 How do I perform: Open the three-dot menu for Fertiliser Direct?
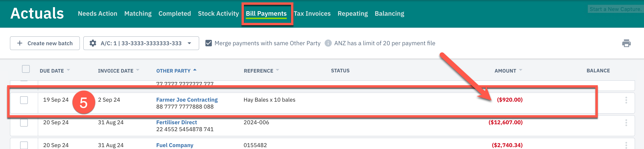coord(626,123)
